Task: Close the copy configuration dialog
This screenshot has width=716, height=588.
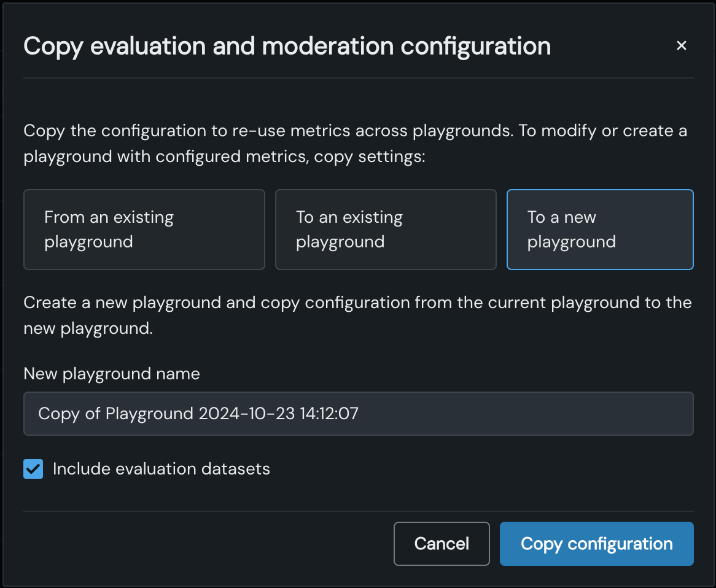Action: tap(681, 45)
